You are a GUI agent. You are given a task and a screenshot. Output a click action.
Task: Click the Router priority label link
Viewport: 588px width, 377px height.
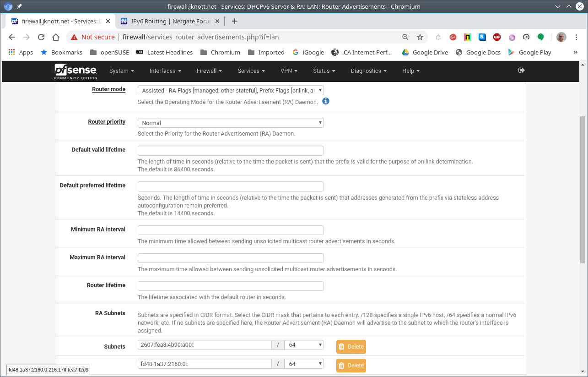click(107, 122)
